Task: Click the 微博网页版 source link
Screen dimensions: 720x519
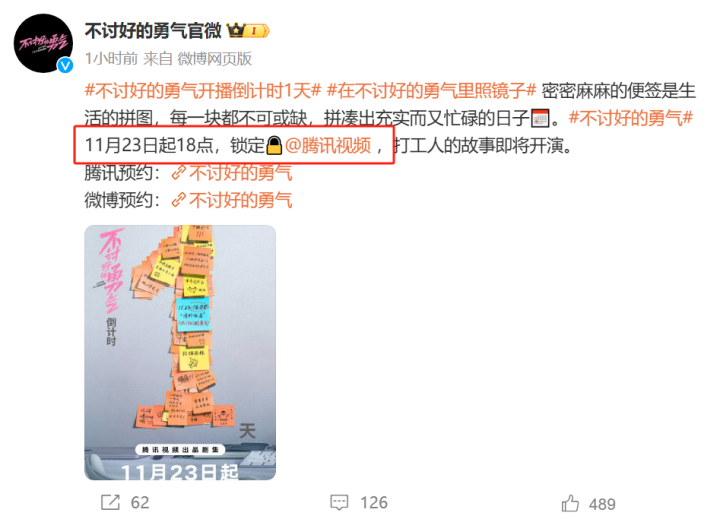Action: [x=214, y=59]
